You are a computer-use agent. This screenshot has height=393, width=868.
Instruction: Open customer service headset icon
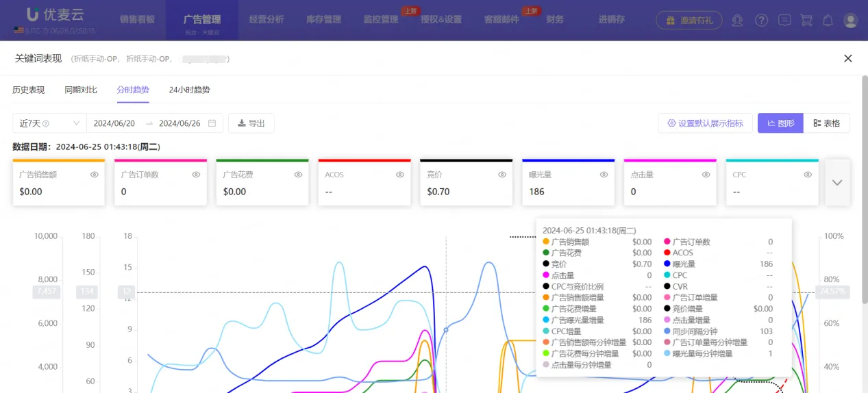point(737,20)
